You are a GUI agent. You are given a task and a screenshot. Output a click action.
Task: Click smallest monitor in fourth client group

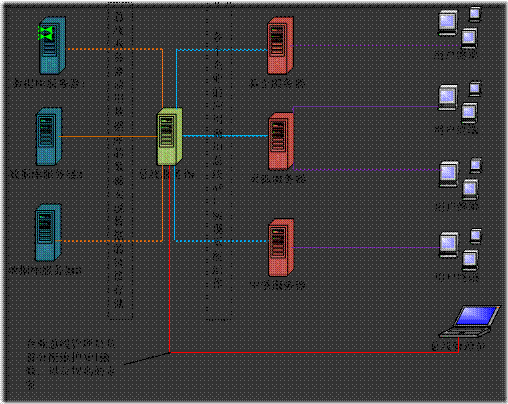coord(476,236)
